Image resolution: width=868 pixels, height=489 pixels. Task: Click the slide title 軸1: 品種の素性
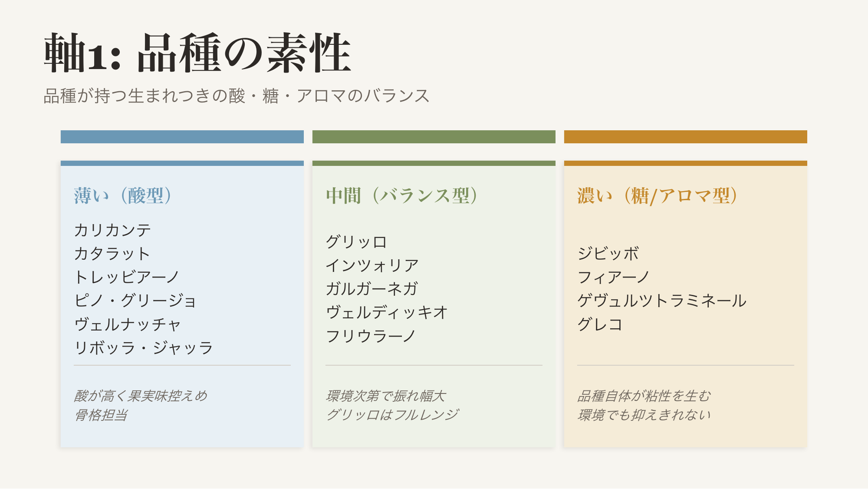[197, 53]
